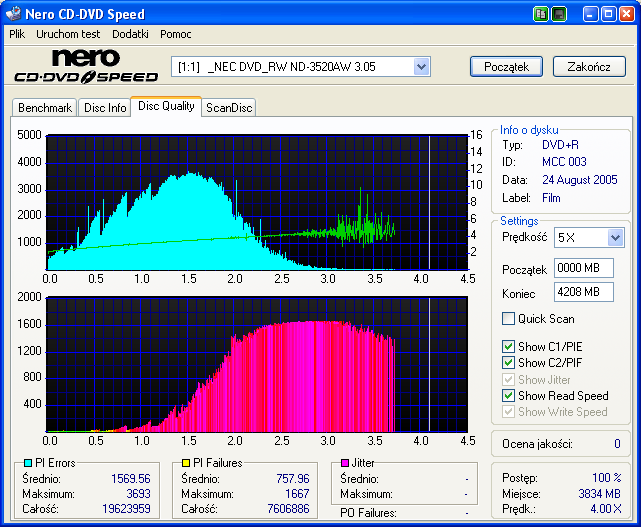The width and height of the screenshot is (641, 527).
Task: Click the Prędk. value 4.00 X
Action: click(606, 509)
